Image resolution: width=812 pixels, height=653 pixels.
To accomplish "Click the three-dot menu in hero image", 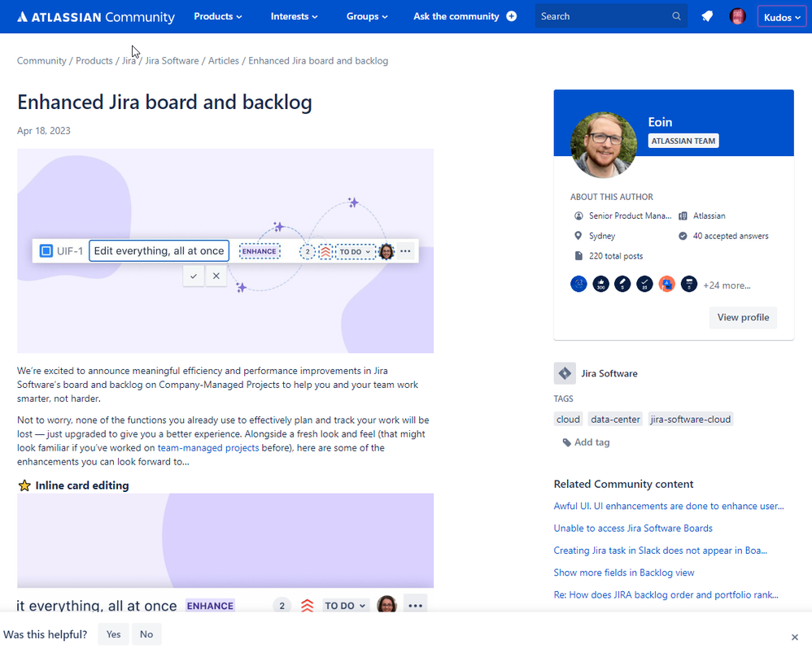I will [405, 251].
